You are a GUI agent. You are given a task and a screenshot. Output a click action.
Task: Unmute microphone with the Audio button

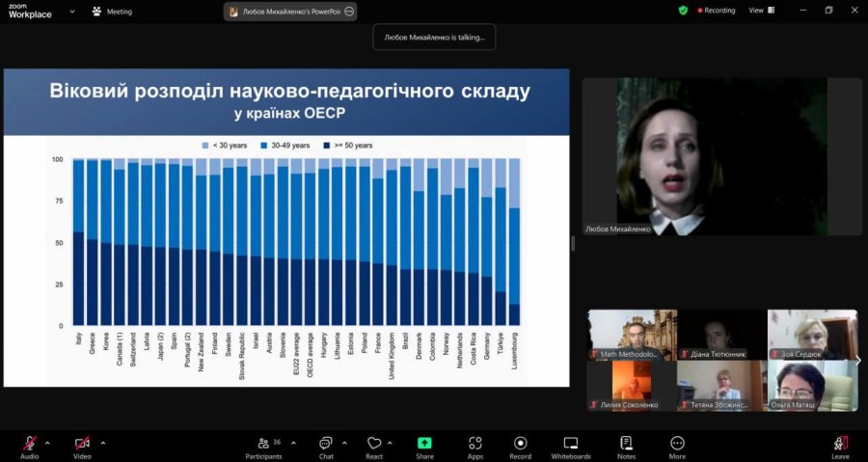(29, 448)
